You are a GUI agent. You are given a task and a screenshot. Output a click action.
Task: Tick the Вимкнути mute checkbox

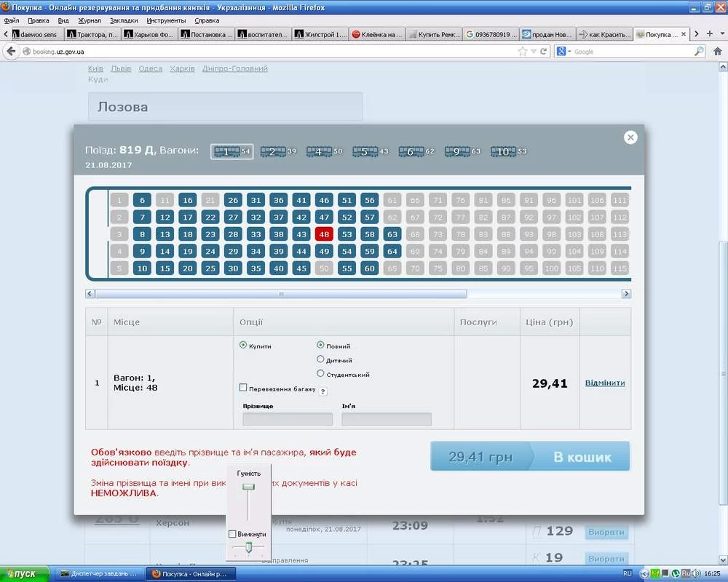[232, 534]
